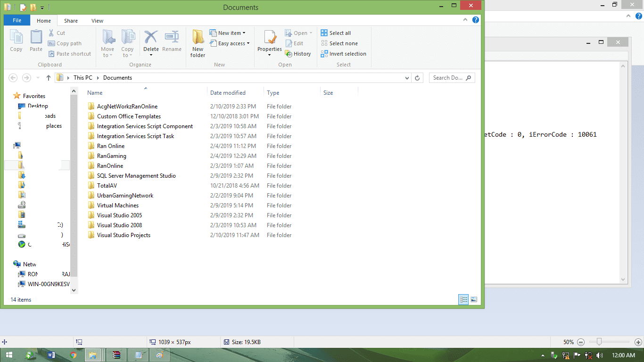
Task: Click the zoom slider handle
Action: 599,342
